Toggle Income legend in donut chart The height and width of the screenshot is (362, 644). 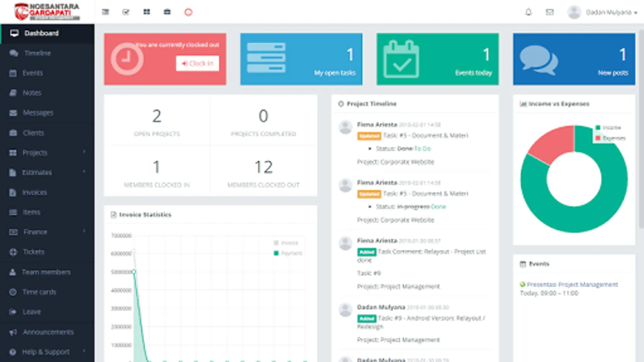point(608,128)
